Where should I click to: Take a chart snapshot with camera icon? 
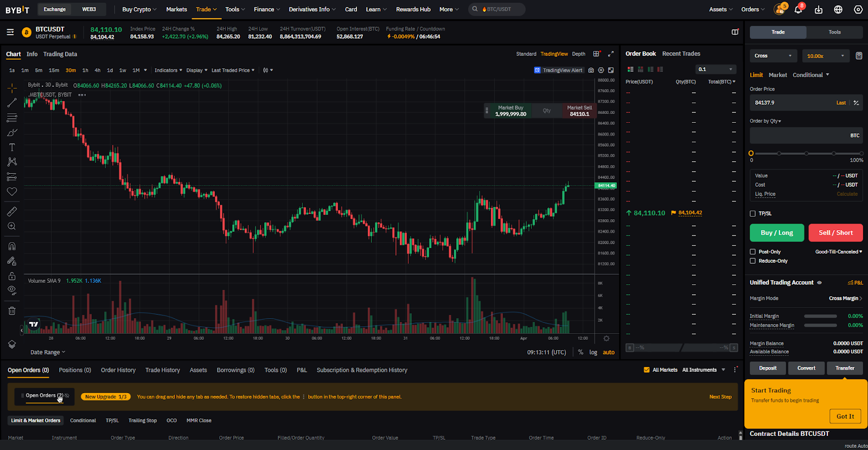pyautogui.click(x=591, y=70)
